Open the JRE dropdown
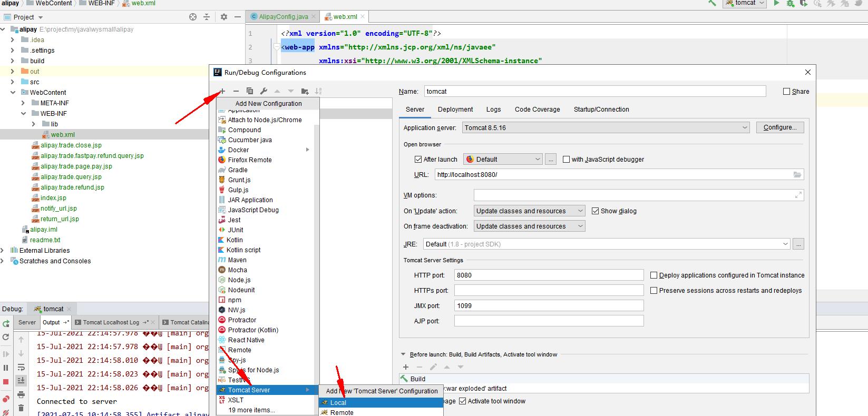Viewport: 868px width, 416px height. click(x=607, y=244)
